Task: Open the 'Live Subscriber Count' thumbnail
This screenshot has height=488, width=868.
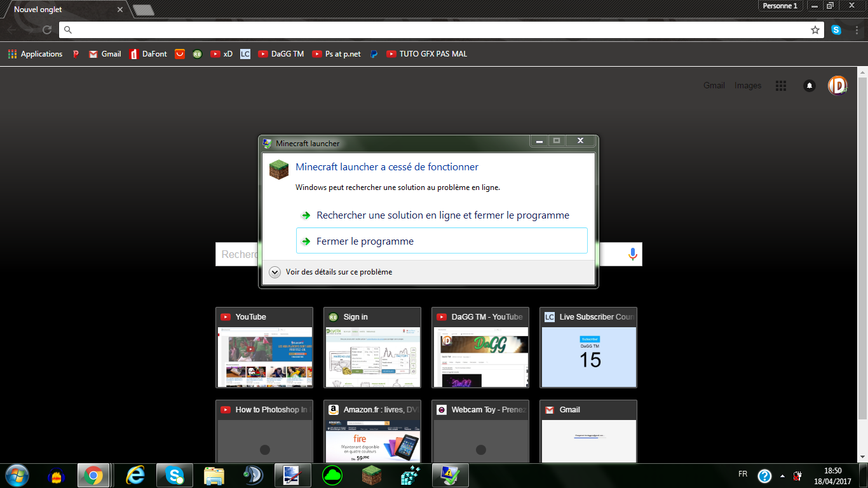Action: (588, 348)
